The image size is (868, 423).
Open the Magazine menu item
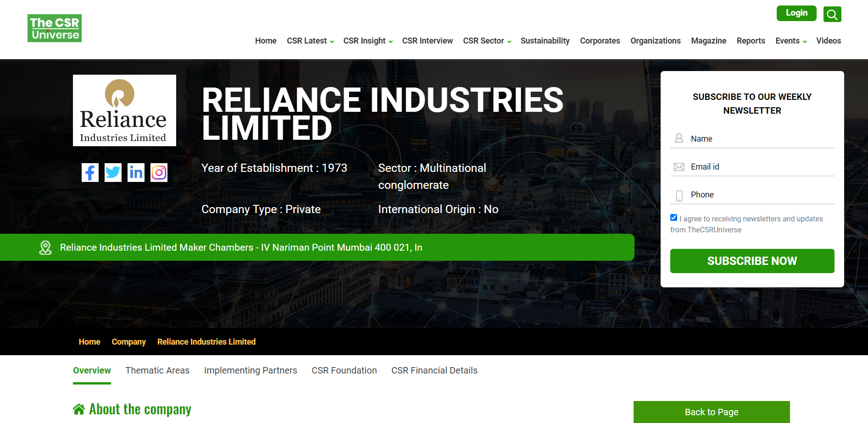(x=709, y=41)
